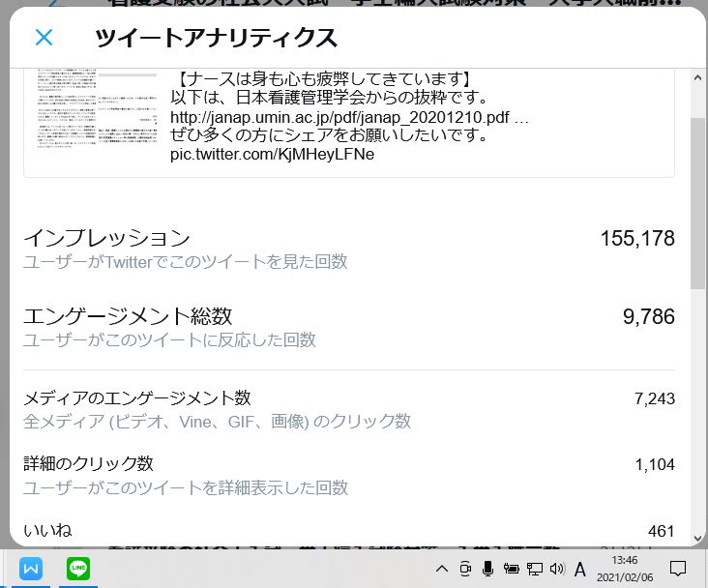Toggle the IME input mode A indicator
Viewport: 708px width, 588px height.
click(580, 569)
